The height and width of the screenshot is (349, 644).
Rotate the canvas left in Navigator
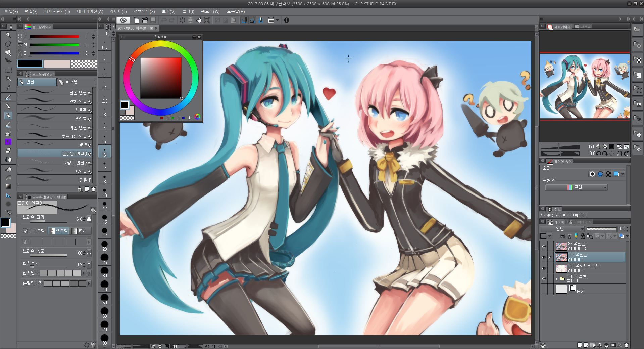(x=598, y=154)
